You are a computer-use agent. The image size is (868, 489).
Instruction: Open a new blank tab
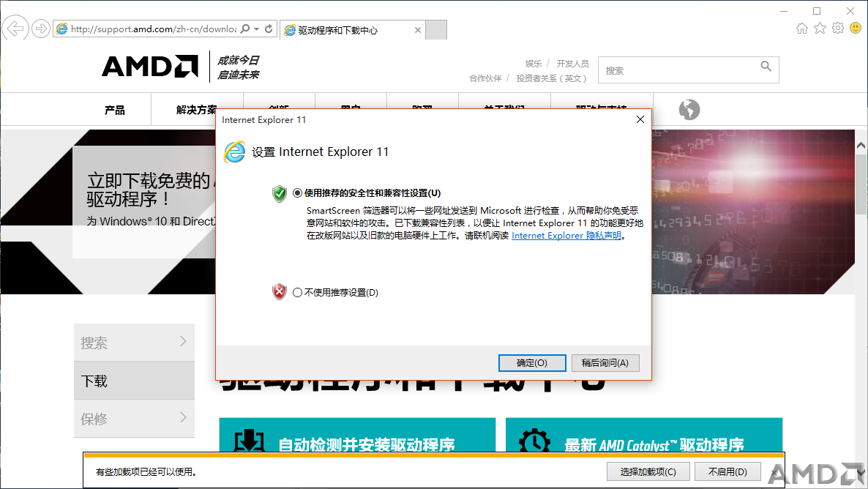point(436,30)
